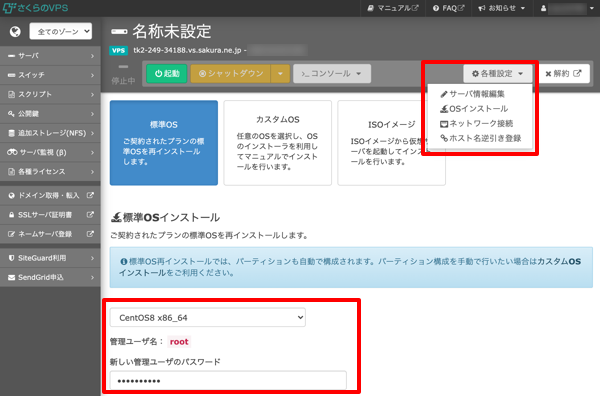Choose the 標準OS install card

[164, 143]
